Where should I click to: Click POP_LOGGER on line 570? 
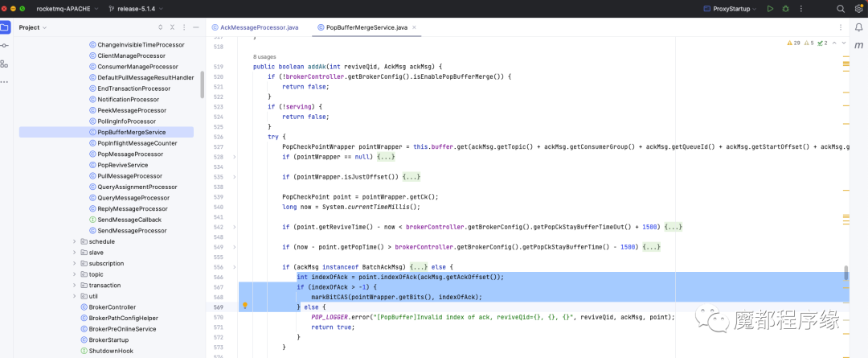[x=330, y=317]
